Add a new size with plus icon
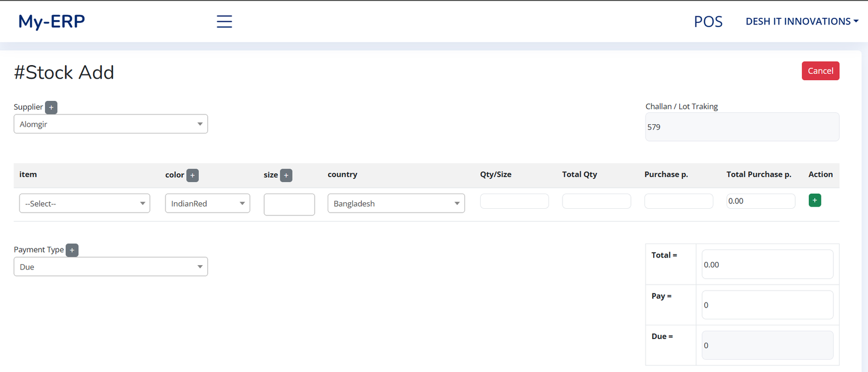868x372 pixels. [x=286, y=175]
